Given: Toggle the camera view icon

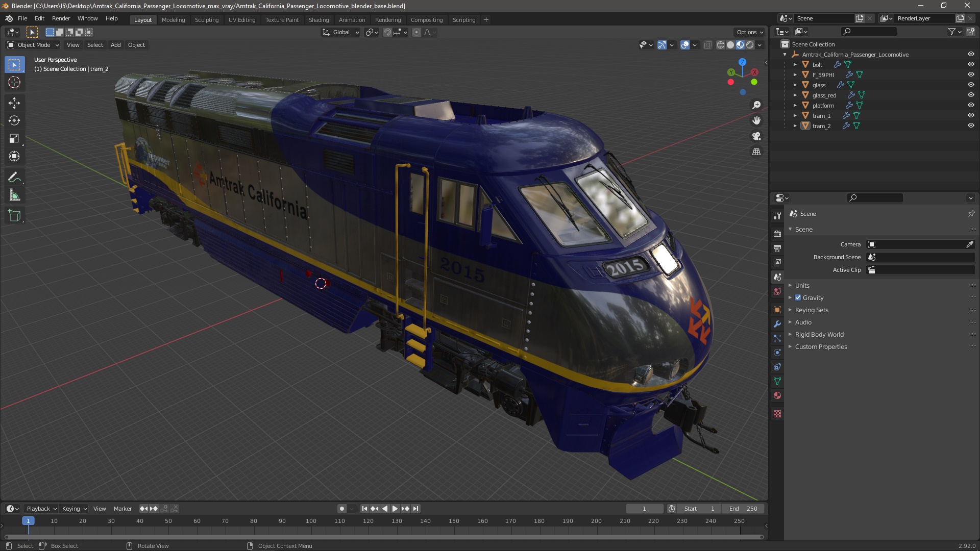Looking at the screenshot, I should (x=756, y=136).
